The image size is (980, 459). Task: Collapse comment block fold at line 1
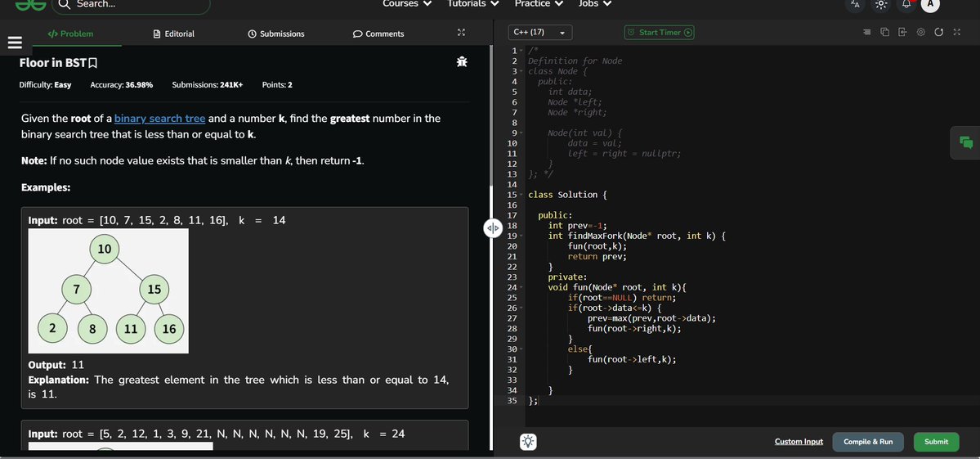(x=521, y=51)
